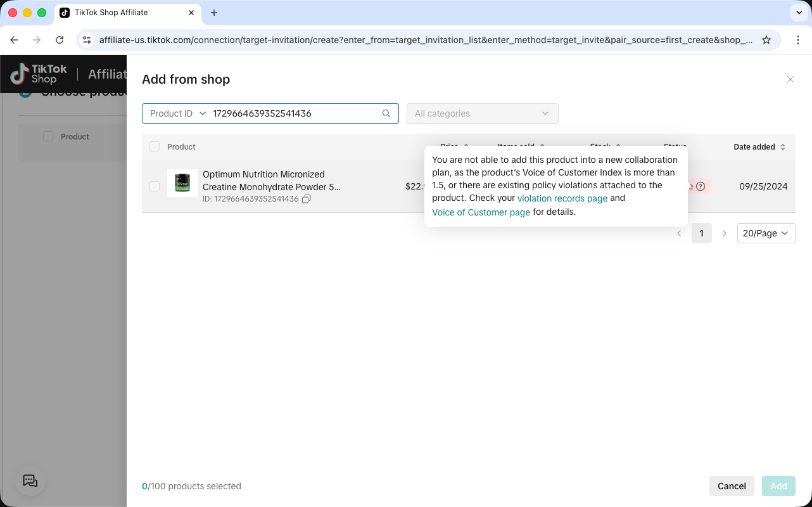The height and width of the screenshot is (507, 812).
Task: Close the Add from shop panel
Action: pyautogui.click(x=790, y=79)
